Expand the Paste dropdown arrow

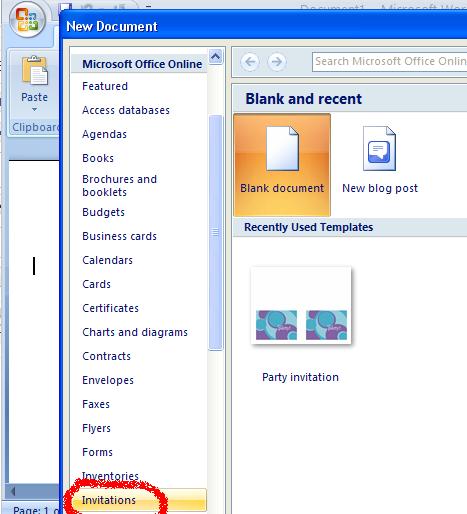click(34, 110)
